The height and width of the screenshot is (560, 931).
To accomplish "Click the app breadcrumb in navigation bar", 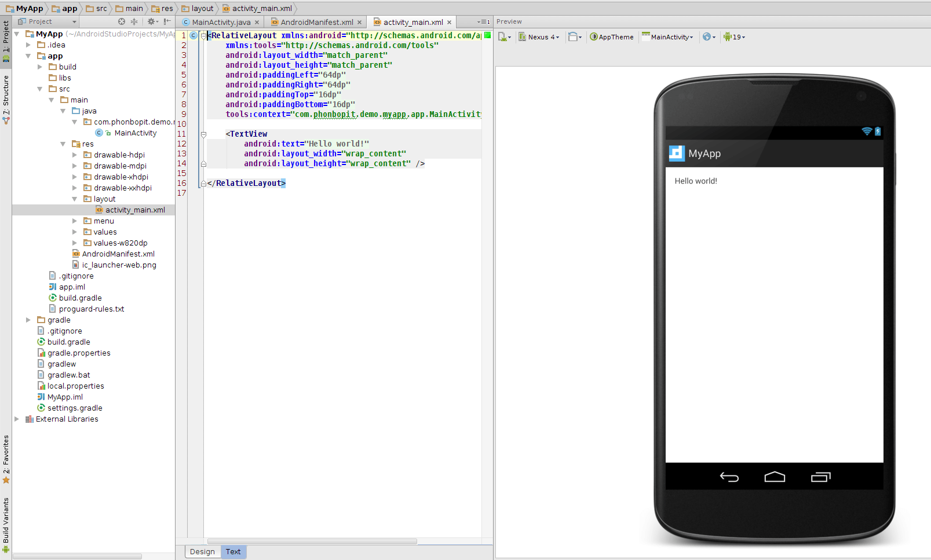I will 65,9.
